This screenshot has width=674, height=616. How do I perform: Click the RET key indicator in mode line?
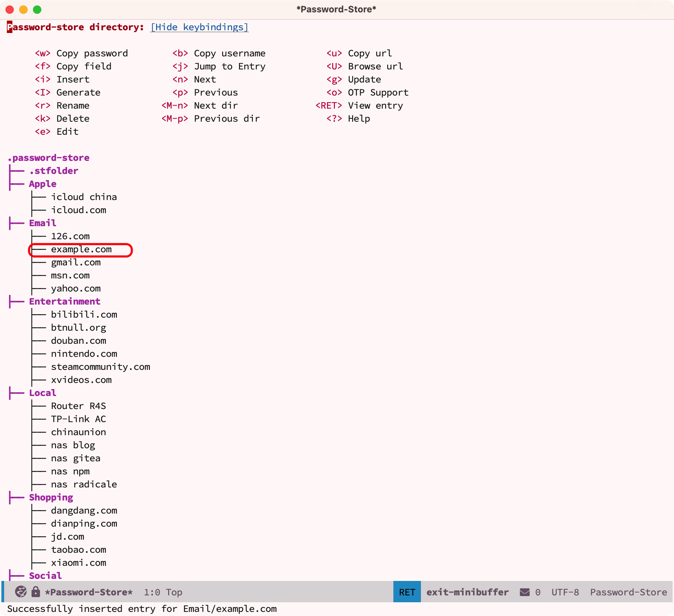tap(407, 592)
